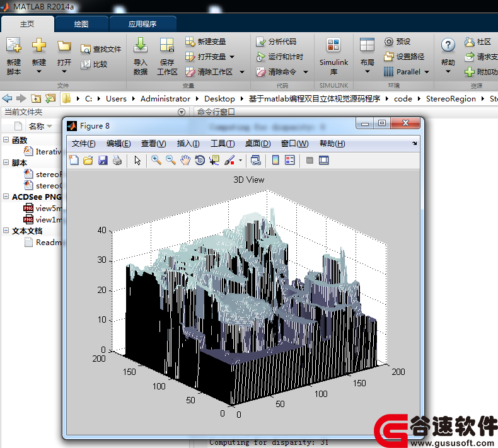
Task: Select the pan hand tool
Action: 185,160
